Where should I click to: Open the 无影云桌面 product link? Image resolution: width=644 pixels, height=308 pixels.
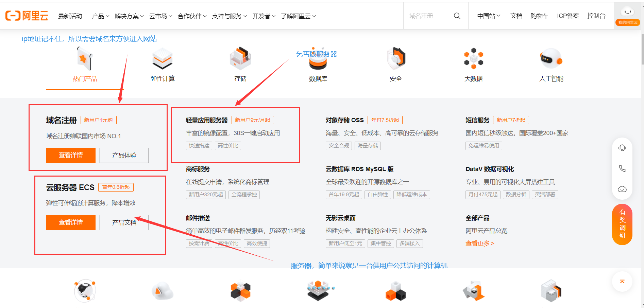click(341, 218)
